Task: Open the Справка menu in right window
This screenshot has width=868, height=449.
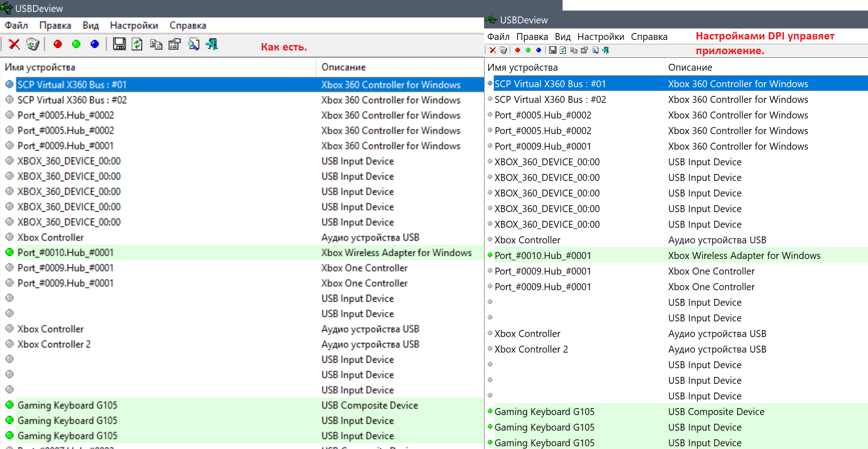Action: click(x=649, y=37)
